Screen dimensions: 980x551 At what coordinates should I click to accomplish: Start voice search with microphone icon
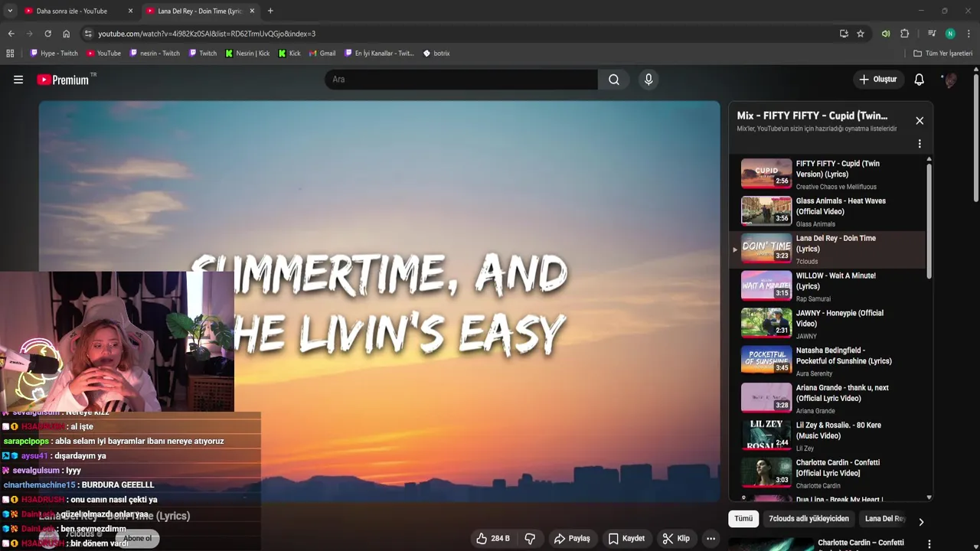coord(648,80)
